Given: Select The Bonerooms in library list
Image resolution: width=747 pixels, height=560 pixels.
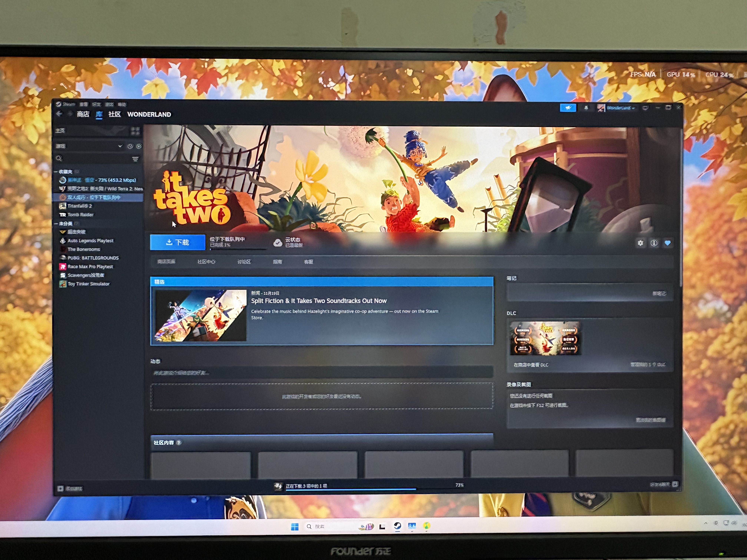Looking at the screenshot, I should coord(84,249).
